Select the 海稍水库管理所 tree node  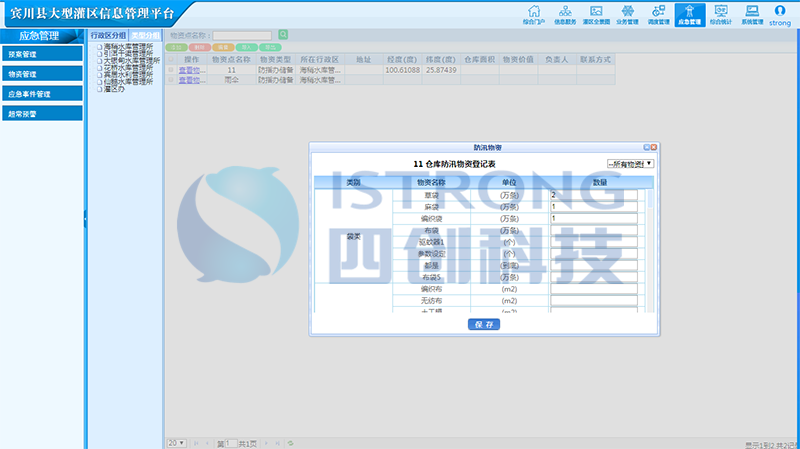(x=128, y=46)
